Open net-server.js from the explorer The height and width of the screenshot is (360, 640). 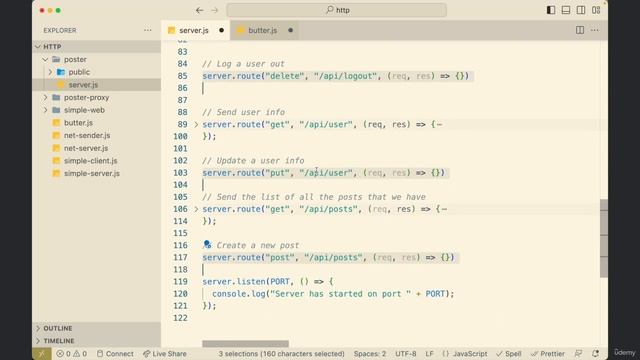97,148
